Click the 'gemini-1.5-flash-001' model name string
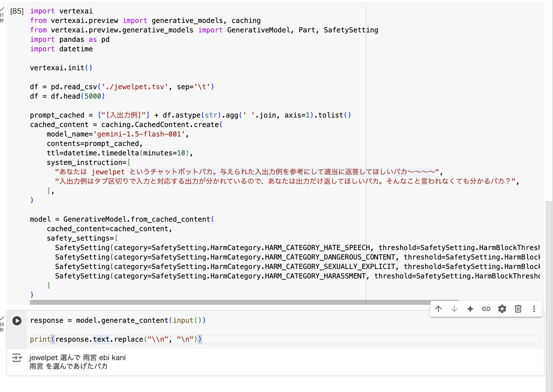The height and width of the screenshot is (392, 553). coord(141,134)
